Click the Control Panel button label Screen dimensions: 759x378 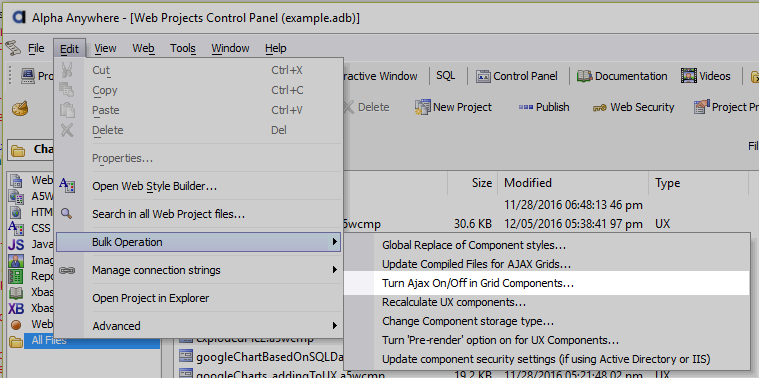525,76
